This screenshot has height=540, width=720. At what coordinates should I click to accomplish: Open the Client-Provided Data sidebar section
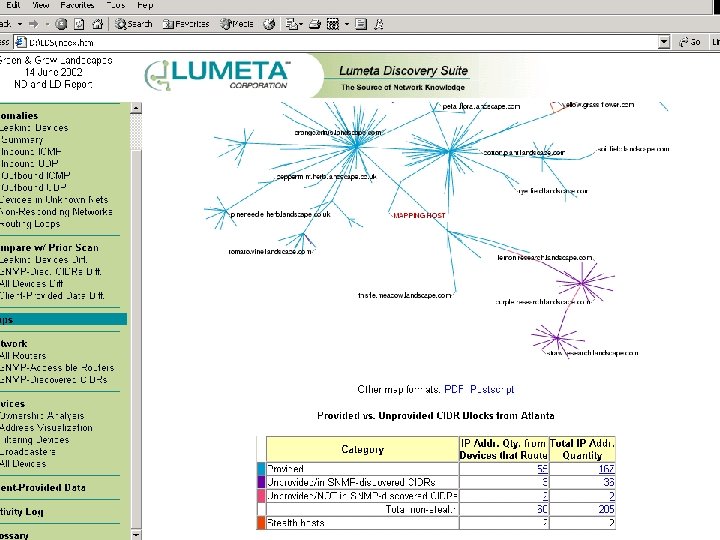pos(43,488)
